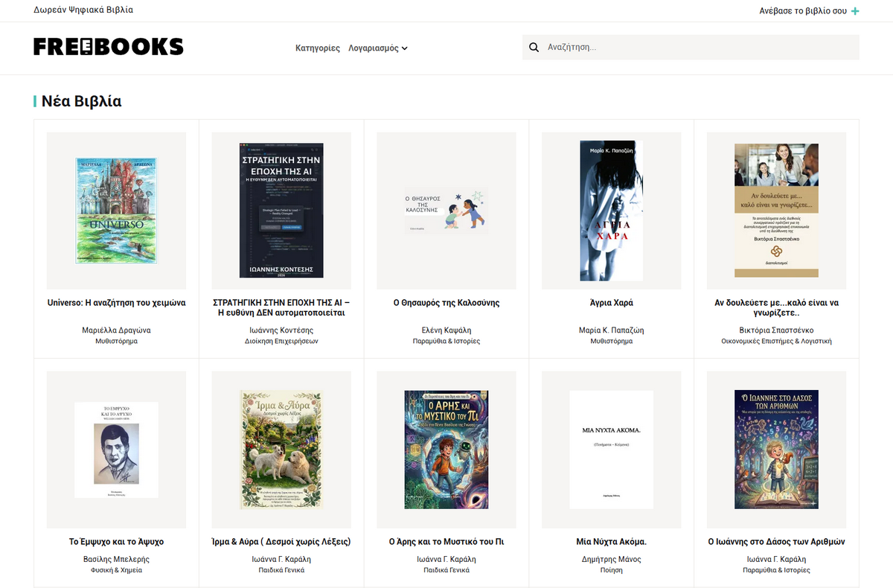Open the 'Το Έμψυχο και το Άψυχο' title link

pyautogui.click(x=116, y=542)
